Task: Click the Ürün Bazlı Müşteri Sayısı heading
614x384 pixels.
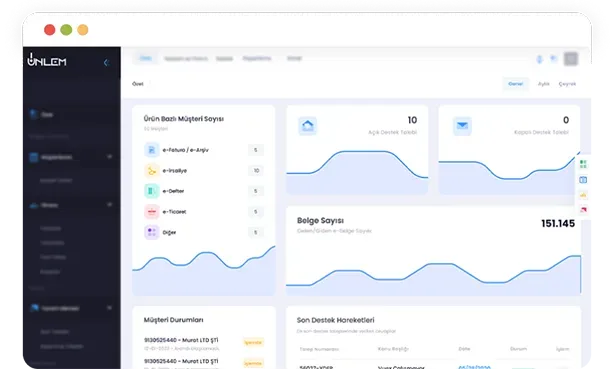Action: (x=184, y=119)
